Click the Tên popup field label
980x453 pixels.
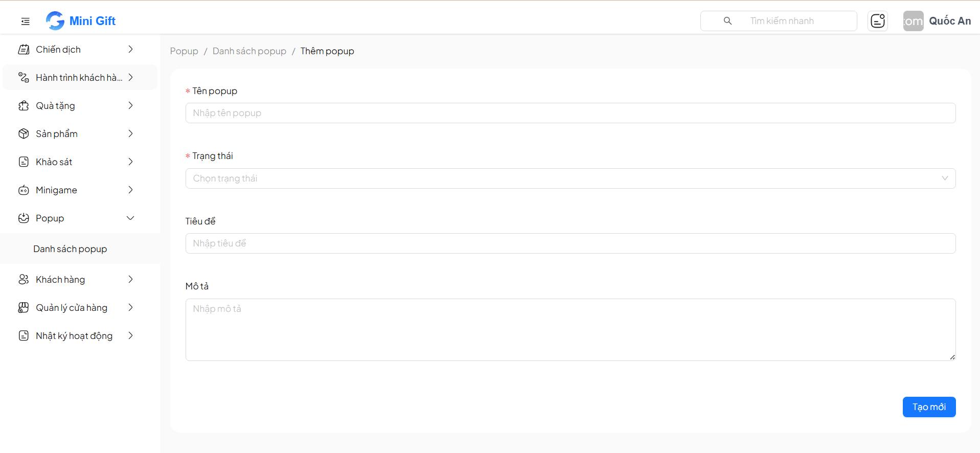[215, 91]
